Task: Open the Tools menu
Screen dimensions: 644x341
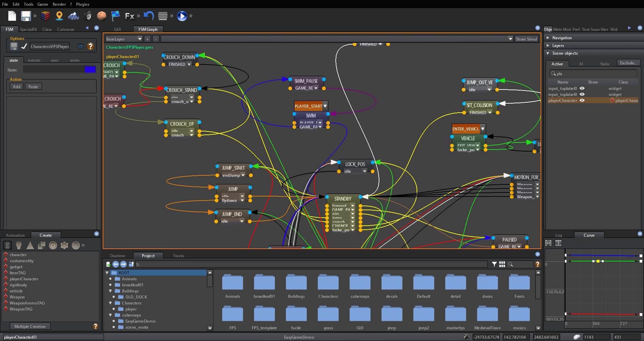Action: coord(28,4)
